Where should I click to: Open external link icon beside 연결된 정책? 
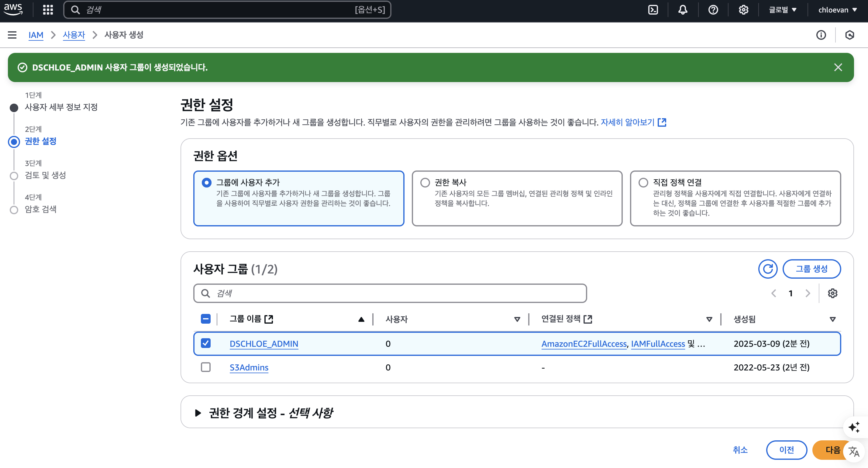tap(588, 319)
